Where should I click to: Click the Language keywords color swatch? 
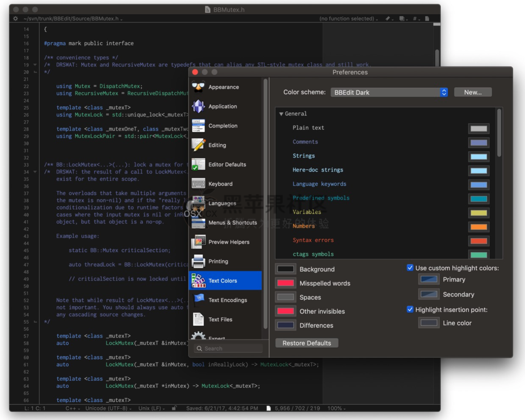point(479,184)
